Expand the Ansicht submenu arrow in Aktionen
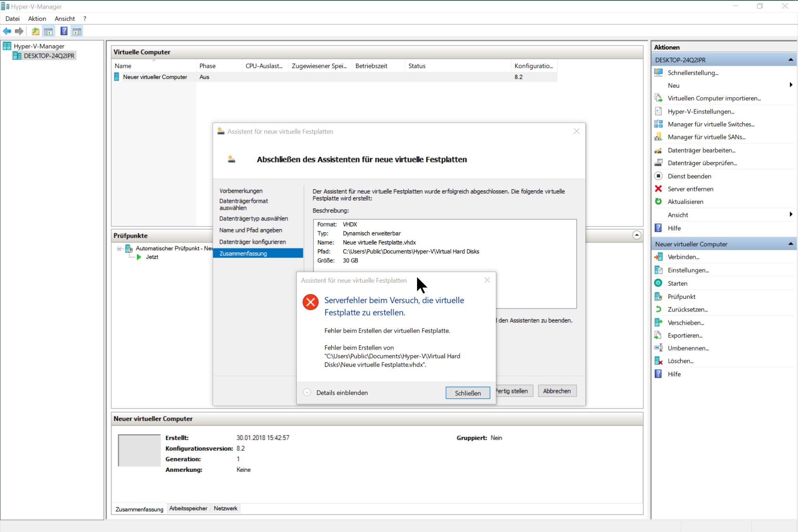The height and width of the screenshot is (532, 798). point(791,214)
